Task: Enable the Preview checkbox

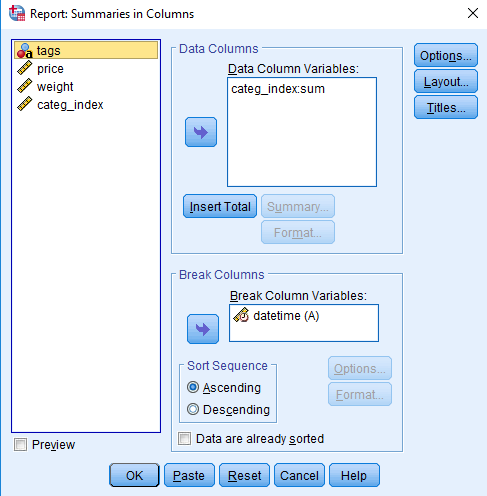Action: (x=20, y=444)
